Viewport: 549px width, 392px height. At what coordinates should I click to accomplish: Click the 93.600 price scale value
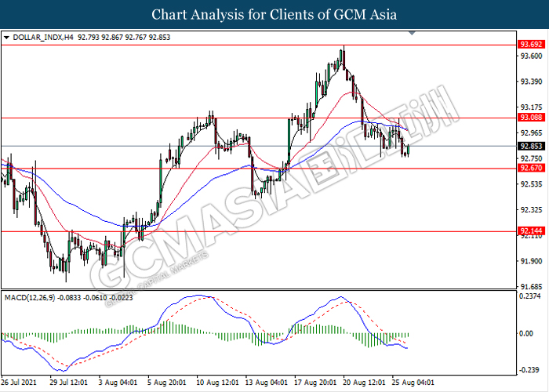[x=531, y=56]
